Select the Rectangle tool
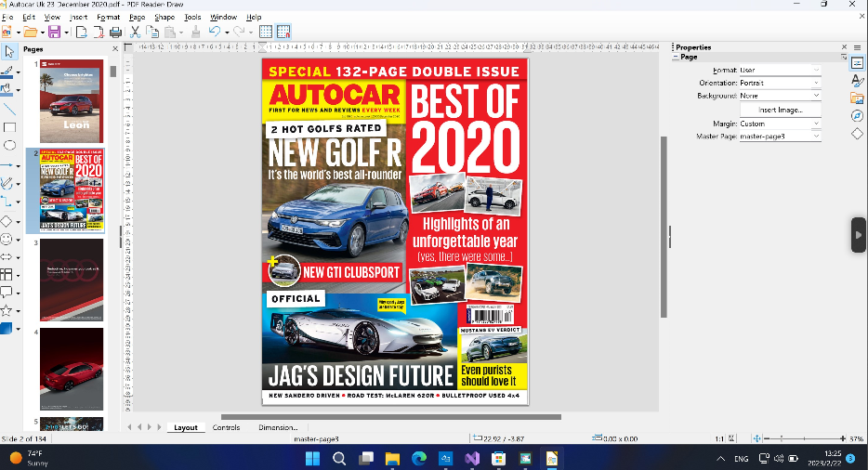Viewport: 868px width, 470px height. point(9,127)
